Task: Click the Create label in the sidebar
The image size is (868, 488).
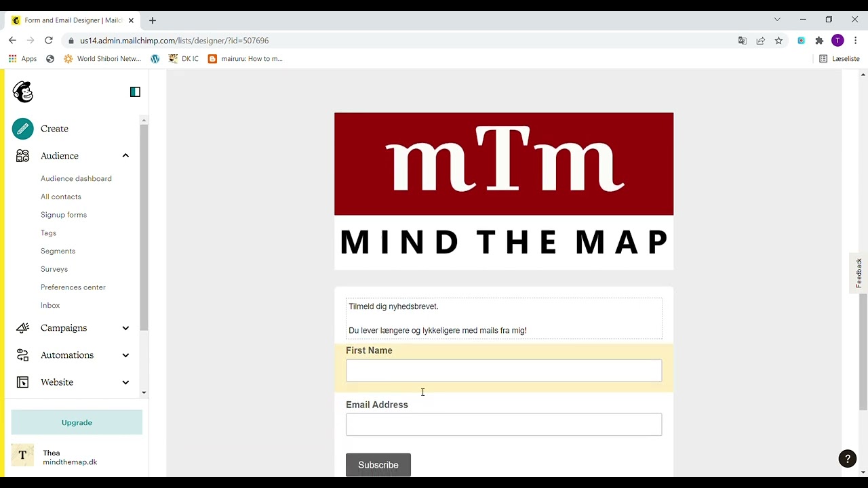Action: tap(54, 129)
